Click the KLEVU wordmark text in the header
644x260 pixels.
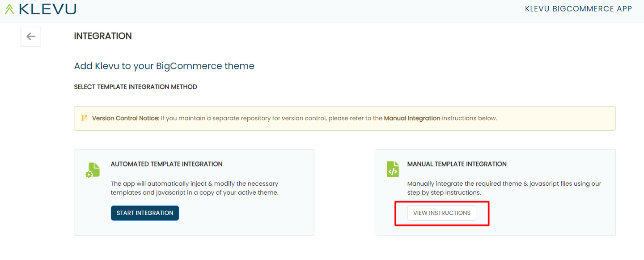[x=47, y=9]
